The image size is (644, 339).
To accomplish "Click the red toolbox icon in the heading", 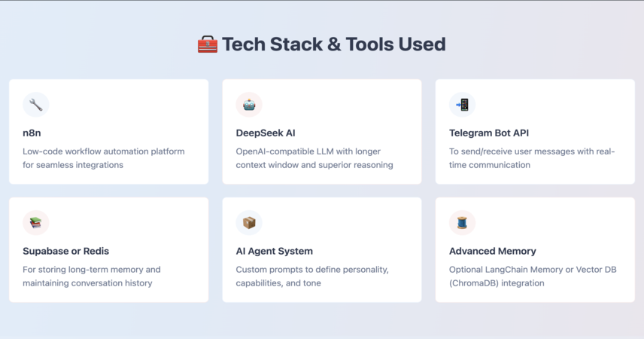I will tap(208, 44).
